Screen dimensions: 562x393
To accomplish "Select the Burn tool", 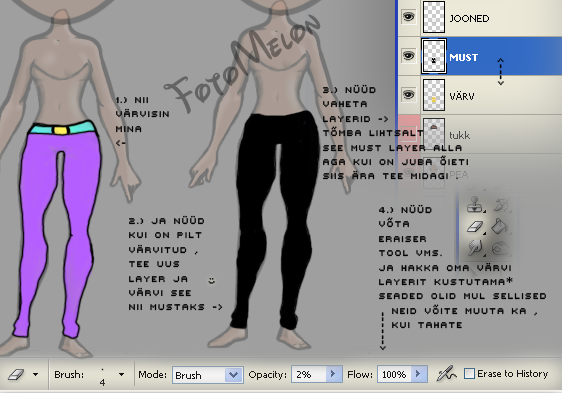I will coord(500,247).
